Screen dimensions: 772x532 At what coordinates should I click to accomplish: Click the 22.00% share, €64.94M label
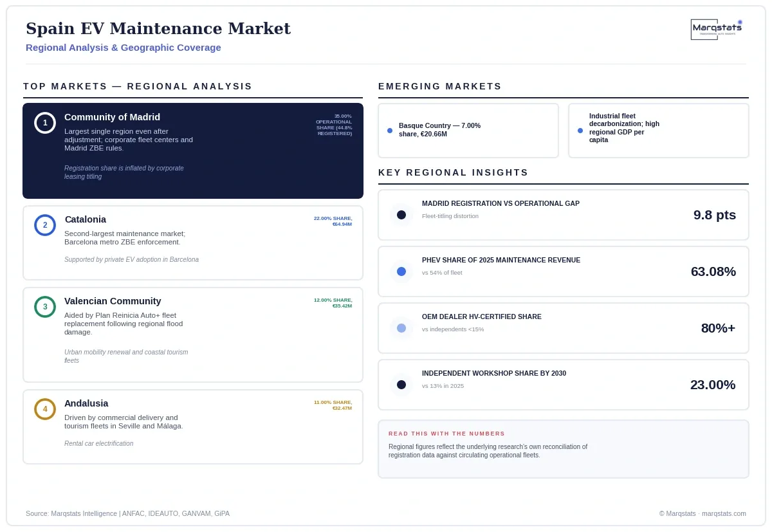[333, 221]
